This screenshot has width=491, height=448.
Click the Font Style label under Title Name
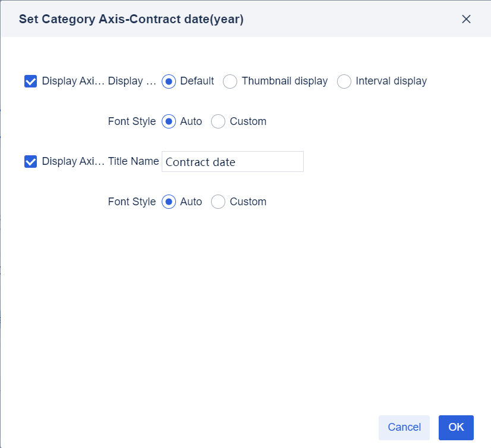(131, 202)
